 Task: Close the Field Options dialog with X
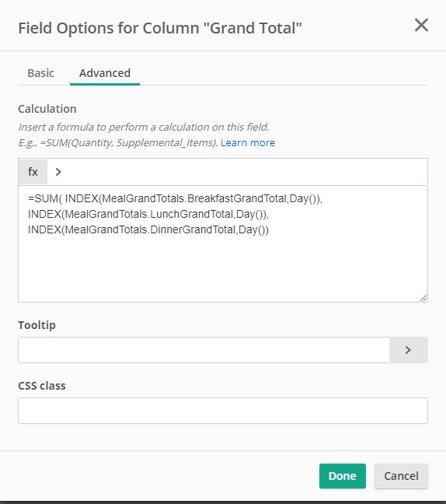coord(421,25)
